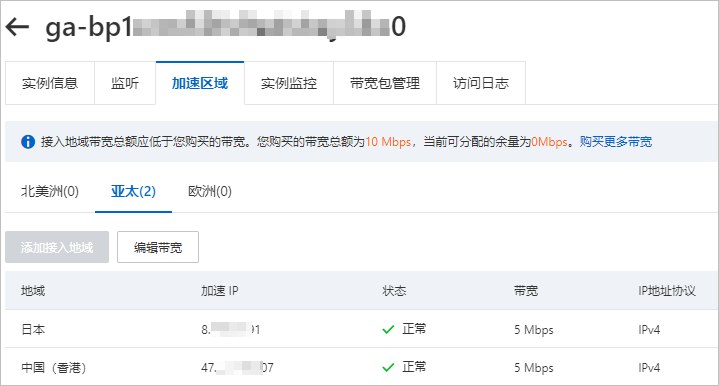
Task: Click the 0Mbps remaining bandwidth value
Action: pyautogui.click(x=549, y=142)
